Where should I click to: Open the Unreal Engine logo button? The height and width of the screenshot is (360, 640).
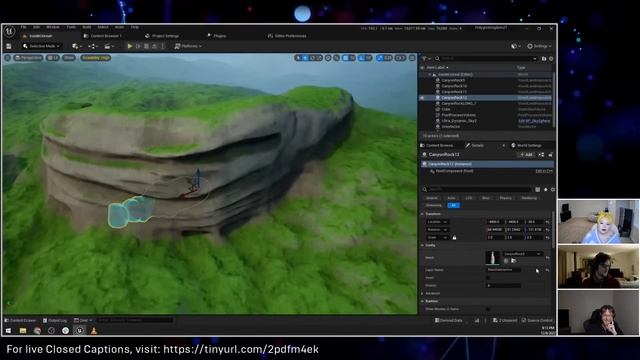coord(9,31)
